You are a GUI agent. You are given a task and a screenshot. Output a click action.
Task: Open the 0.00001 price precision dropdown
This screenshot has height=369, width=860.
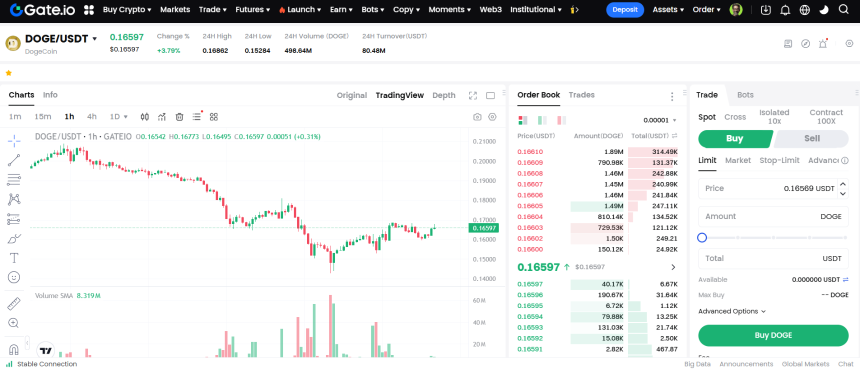pos(660,120)
